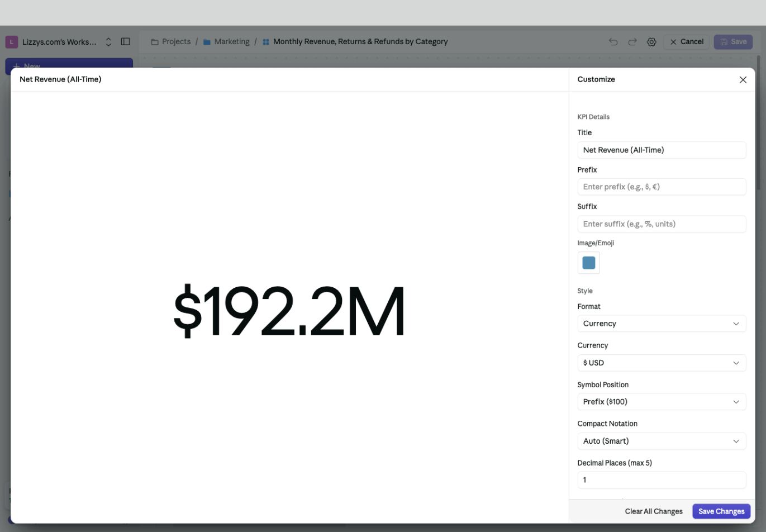Focus the Prefix input field
Image resolution: width=766 pixels, height=532 pixels.
(x=662, y=187)
